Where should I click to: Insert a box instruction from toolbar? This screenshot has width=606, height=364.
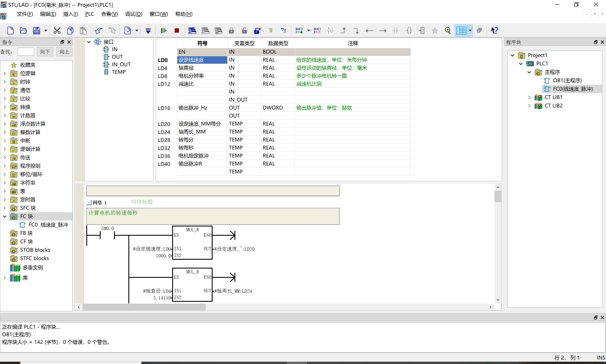click(x=422, y=30)
